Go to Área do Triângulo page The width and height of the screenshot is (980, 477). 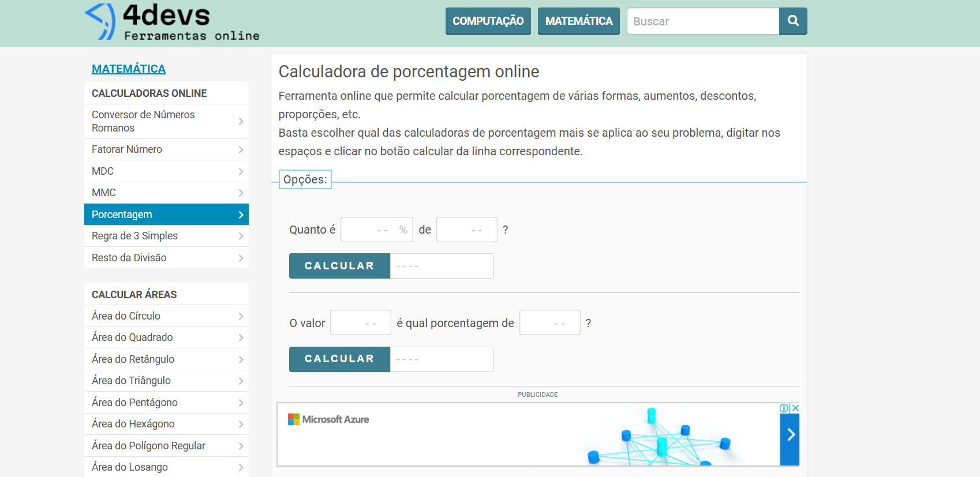[x=131, y=381]
